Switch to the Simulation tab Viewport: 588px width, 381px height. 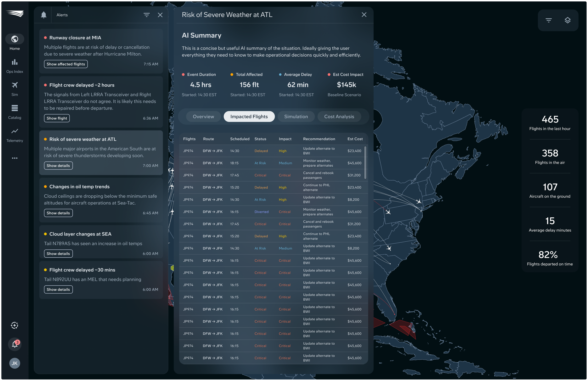(296, 117)
